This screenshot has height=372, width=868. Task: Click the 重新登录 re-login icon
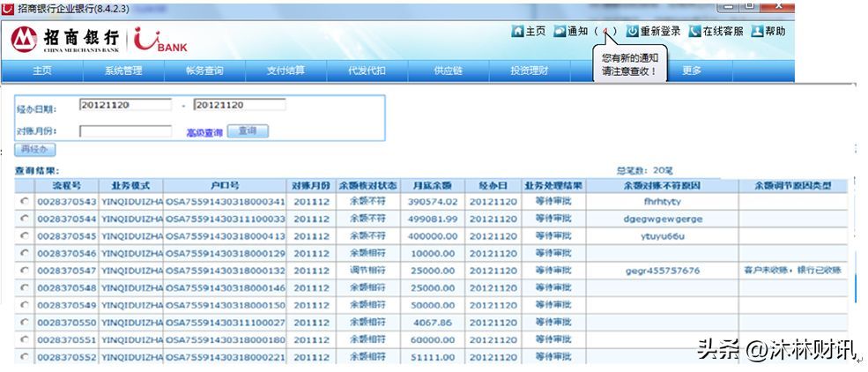coord(632,32)
